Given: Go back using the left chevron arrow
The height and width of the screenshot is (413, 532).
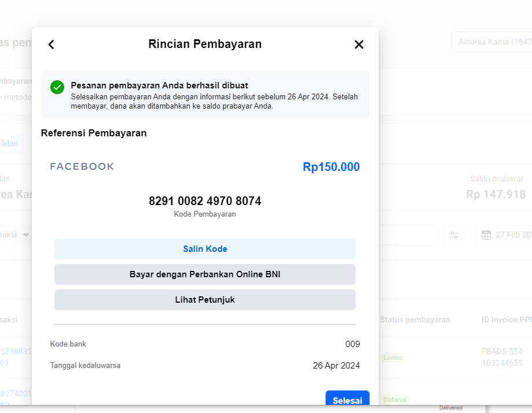Looking at the screenshot, I should [x=51, y=44].
